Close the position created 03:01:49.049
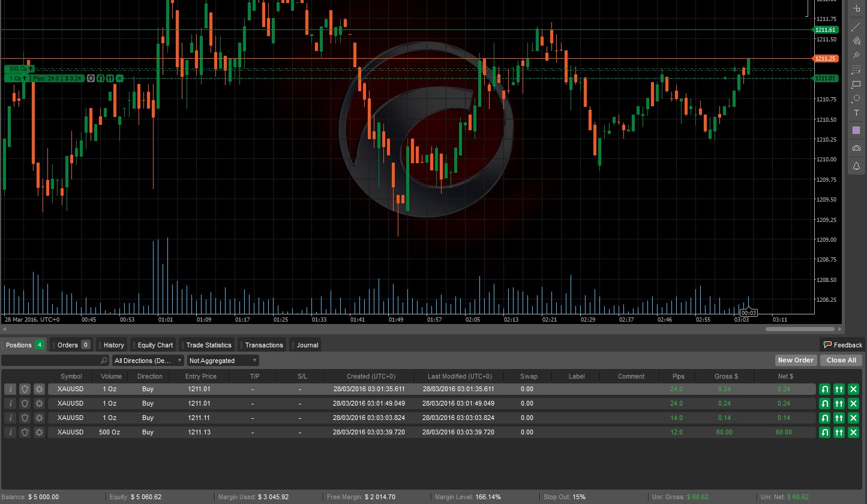 (853, 403)
